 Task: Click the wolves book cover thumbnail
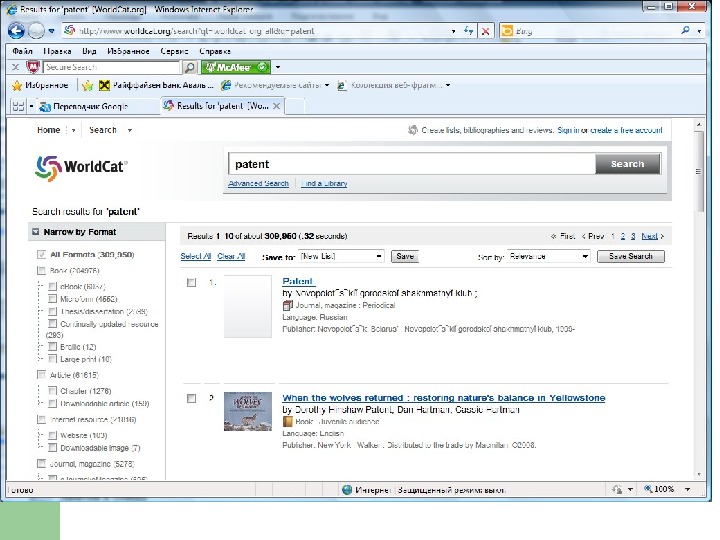point(248,411)
